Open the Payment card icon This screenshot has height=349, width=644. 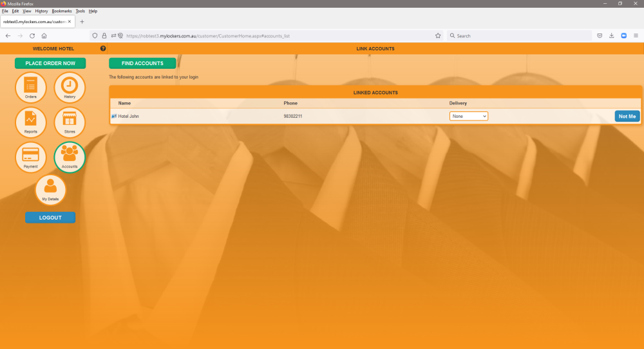pos(31,157)
